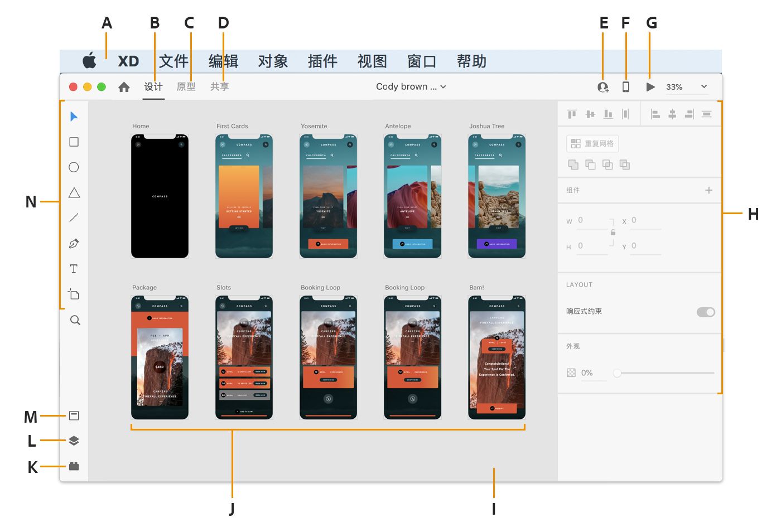The width and height of the screenshot is (781, 532).
Task: Click the align top edges icon
Action: 571,113
